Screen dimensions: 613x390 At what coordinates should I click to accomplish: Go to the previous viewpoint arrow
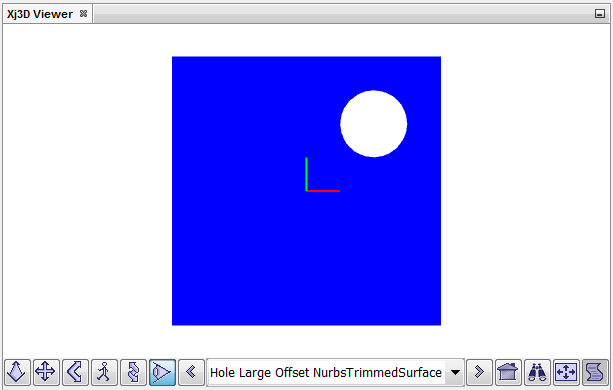191,372
